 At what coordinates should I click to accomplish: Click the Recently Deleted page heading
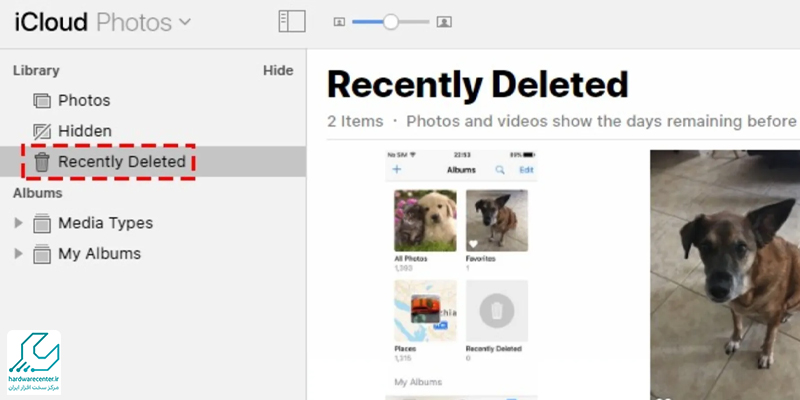[x=478, y=85]
